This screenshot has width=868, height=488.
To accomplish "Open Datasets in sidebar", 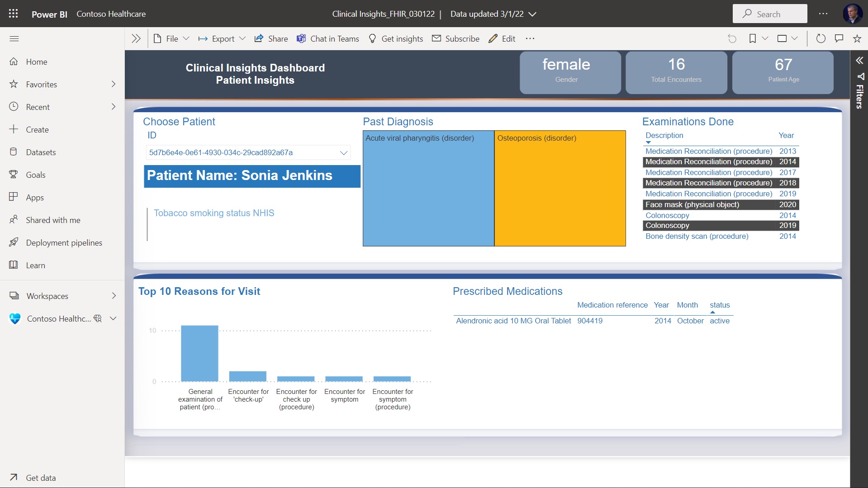I will click(41, 152).
